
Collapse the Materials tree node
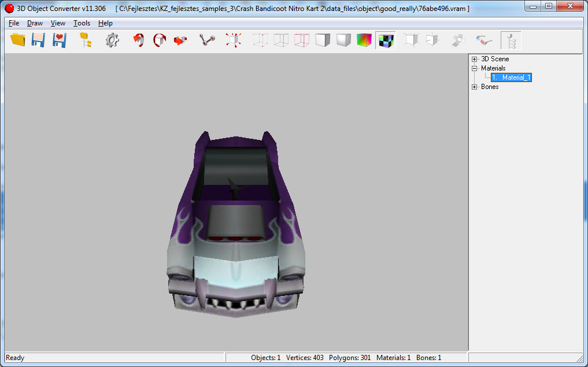click(x=475, y=68)
